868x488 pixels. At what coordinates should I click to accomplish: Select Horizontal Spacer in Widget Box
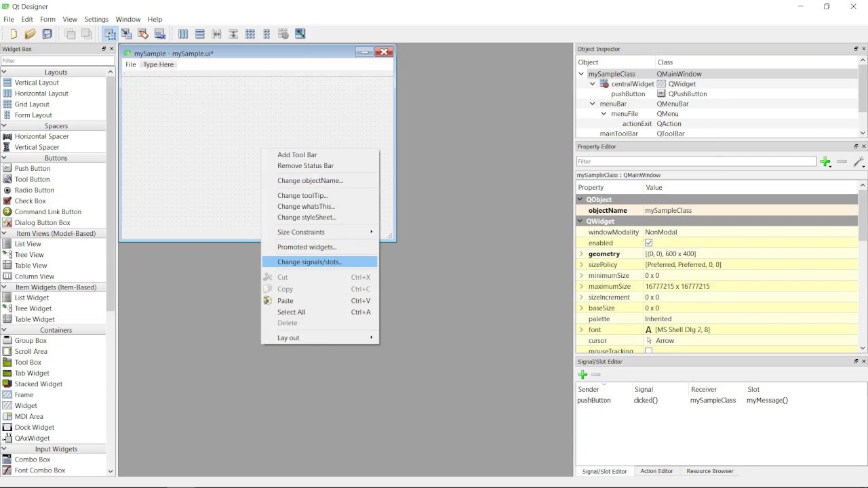tap(36, 136)
